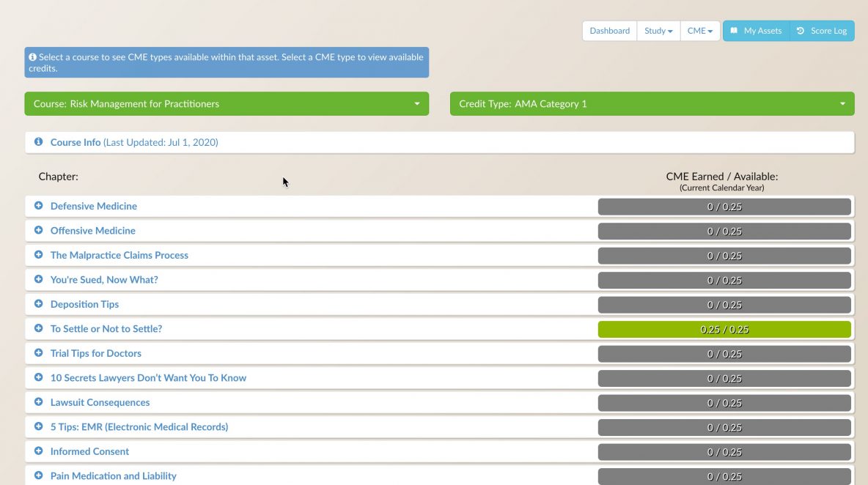This screenshot has height=485, width=868.
Task: Click Deposition Tips 0 / 0.25 credit bar
Action: 724,305
